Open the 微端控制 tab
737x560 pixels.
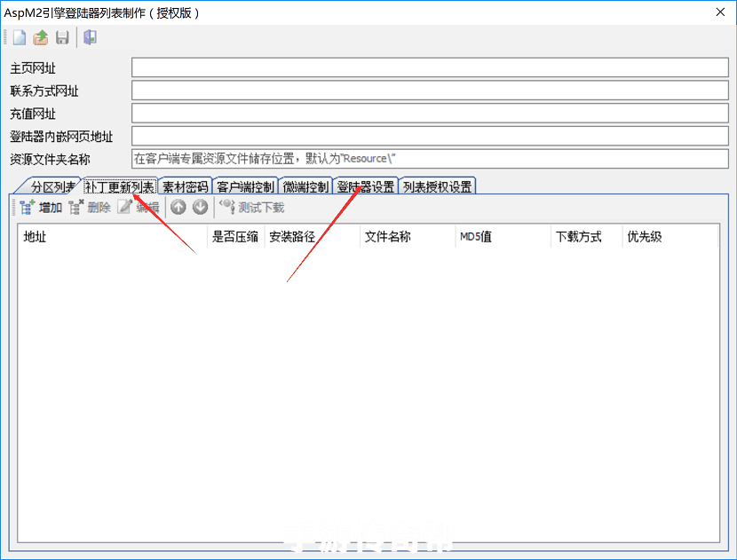[x=305, y=186]
